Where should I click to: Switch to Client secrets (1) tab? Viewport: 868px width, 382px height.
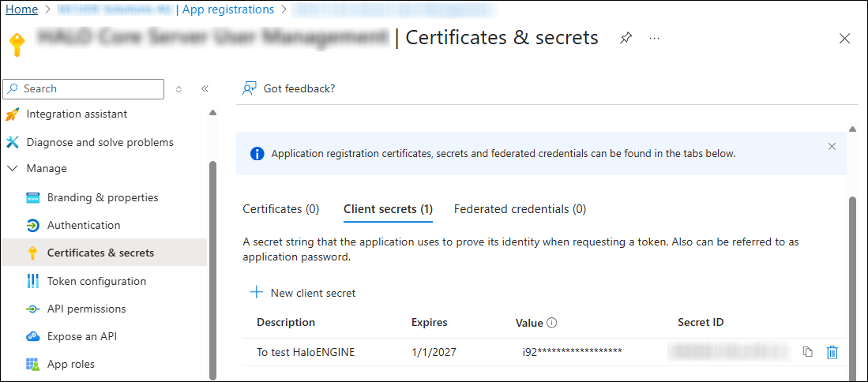pos(388,209)
